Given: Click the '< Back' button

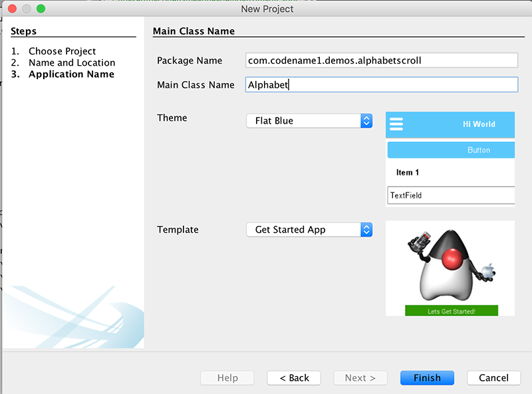Looking at the screenshot, I should (293, 377).
